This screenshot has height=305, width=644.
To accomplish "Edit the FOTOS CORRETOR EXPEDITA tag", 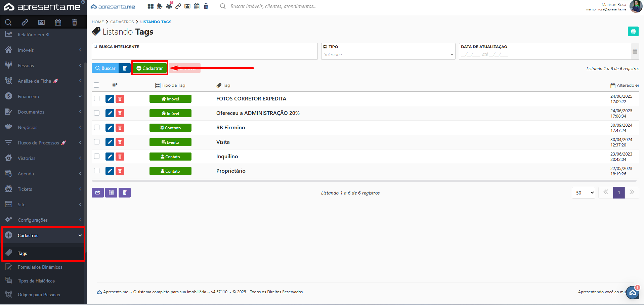I will (x=110, y=99).
